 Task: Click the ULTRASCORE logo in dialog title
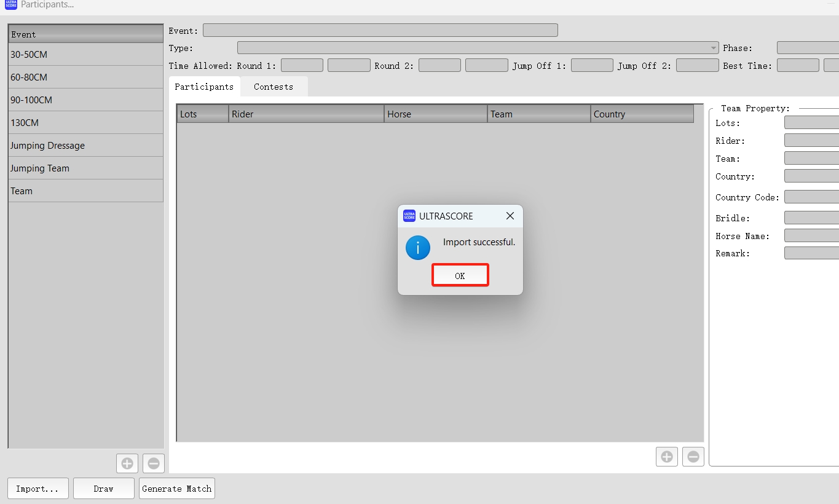(409, 216)
